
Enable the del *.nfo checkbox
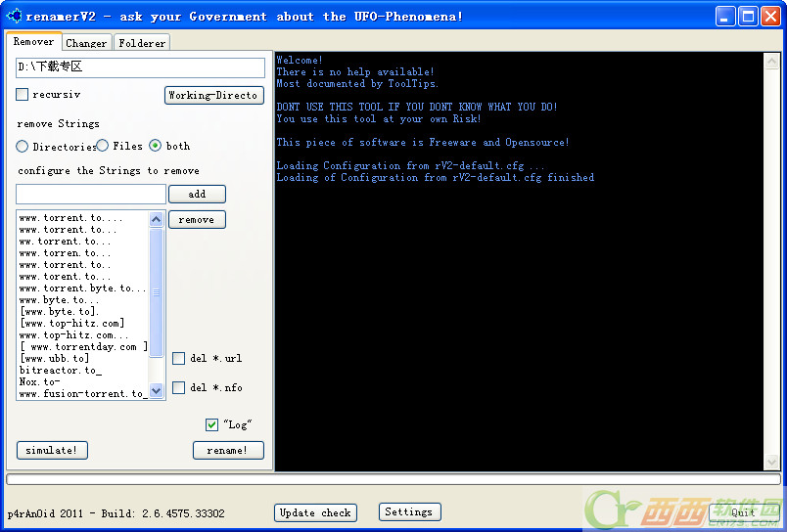pos(179,387)
